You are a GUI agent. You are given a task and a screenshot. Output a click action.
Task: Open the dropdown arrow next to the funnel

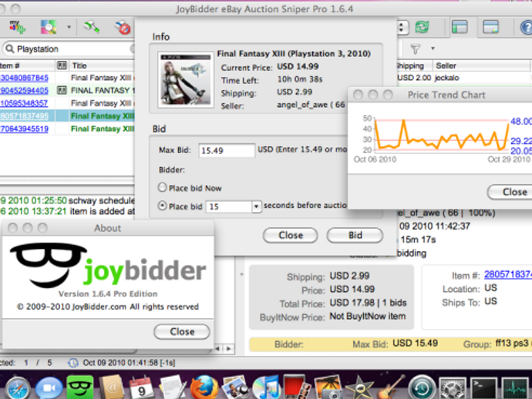[433, 49]
